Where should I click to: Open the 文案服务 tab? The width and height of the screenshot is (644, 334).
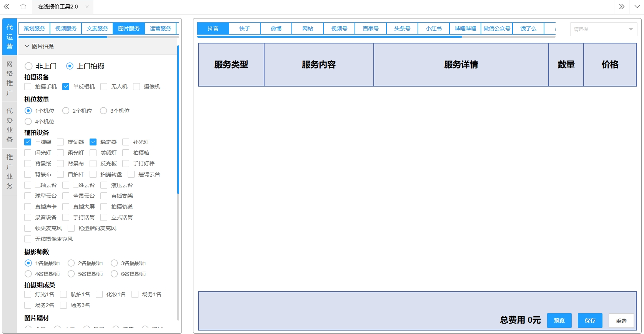(97, 28)
